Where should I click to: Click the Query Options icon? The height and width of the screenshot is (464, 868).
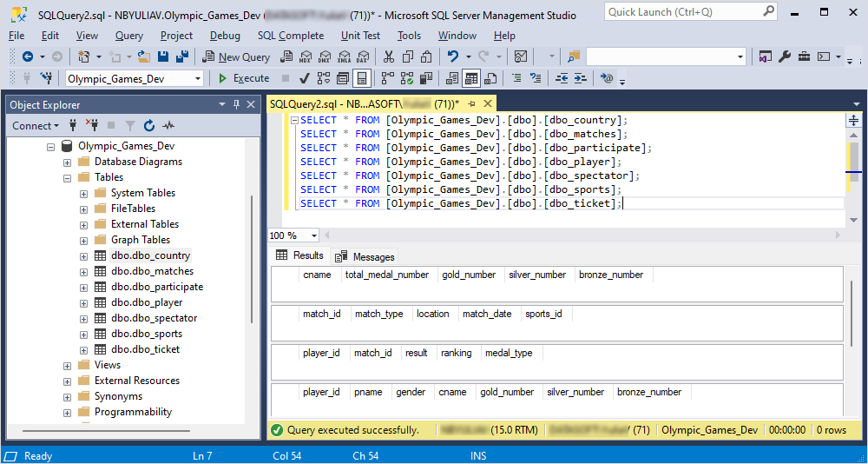pos(342,78)
